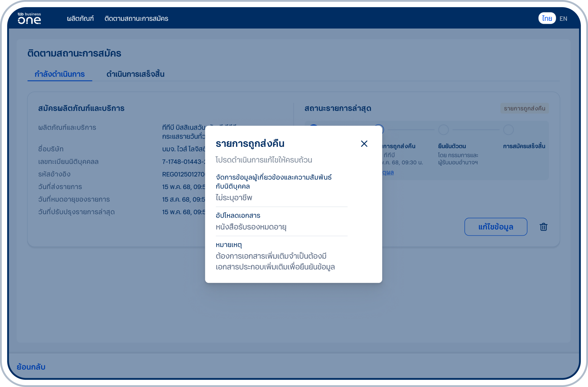
Task: Click the second progress step circle
Action: coord(379,130)
